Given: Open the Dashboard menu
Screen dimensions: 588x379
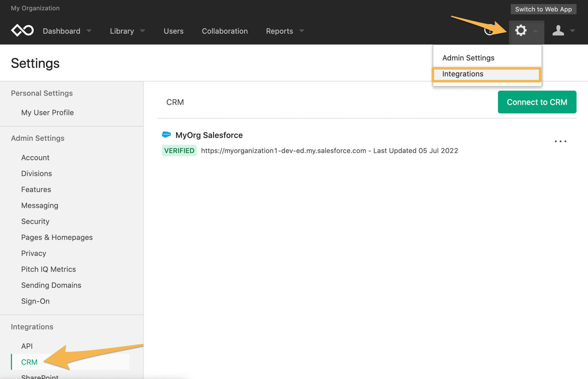Looking at the screenshot, I should click(62, 31).
